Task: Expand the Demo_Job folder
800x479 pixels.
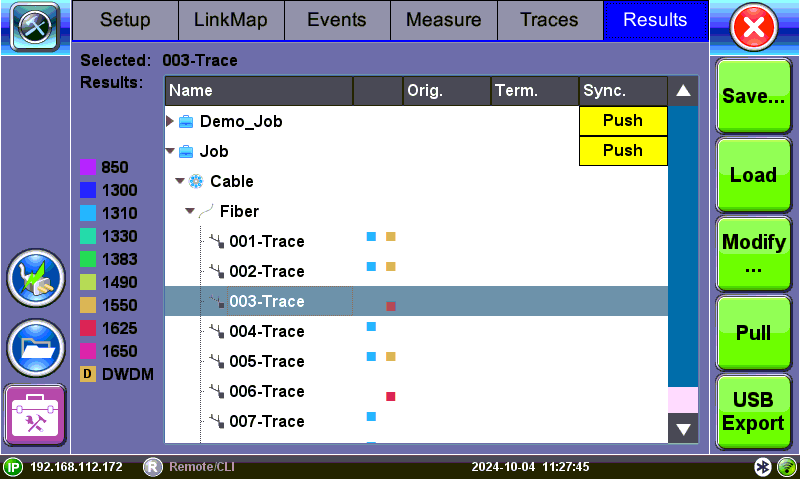Action: [170, 121]
